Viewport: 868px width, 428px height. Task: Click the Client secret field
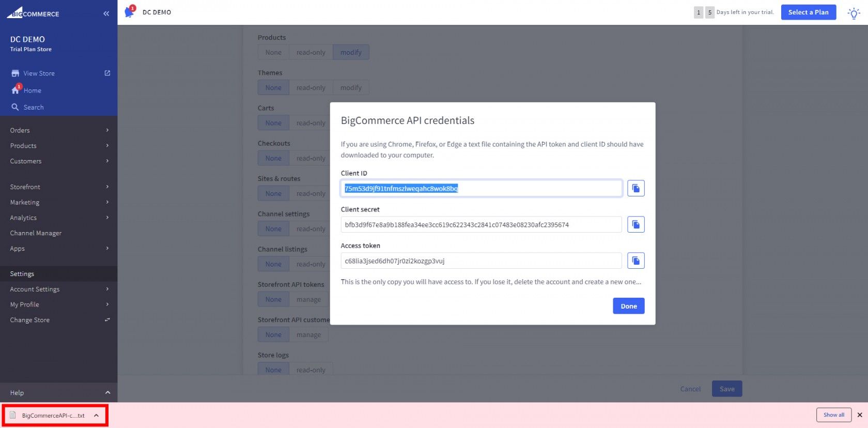481,224
